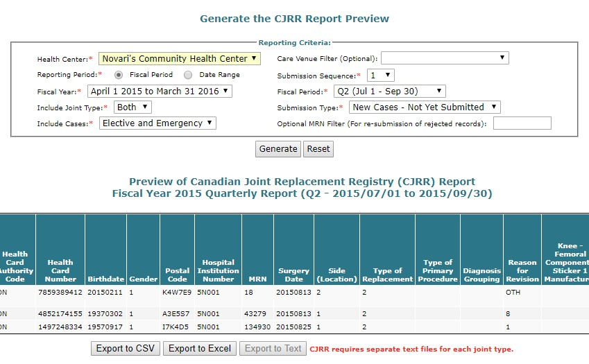Click Export to Excel button
The height and width of the screenshot is (364, 589).
point(200,349)
